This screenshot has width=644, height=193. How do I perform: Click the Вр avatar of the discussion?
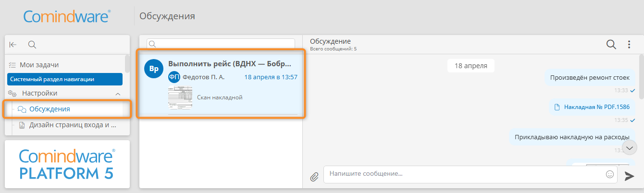tap(154, 69)
